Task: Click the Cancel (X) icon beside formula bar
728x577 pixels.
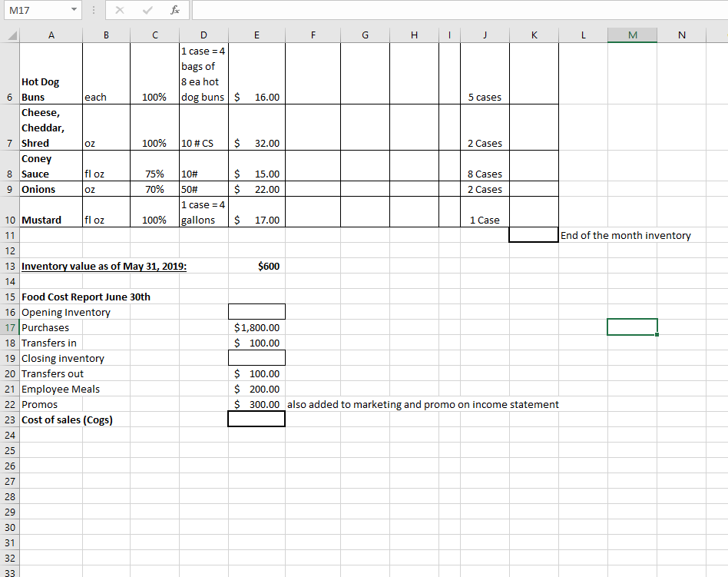Action: pos(119,10)
